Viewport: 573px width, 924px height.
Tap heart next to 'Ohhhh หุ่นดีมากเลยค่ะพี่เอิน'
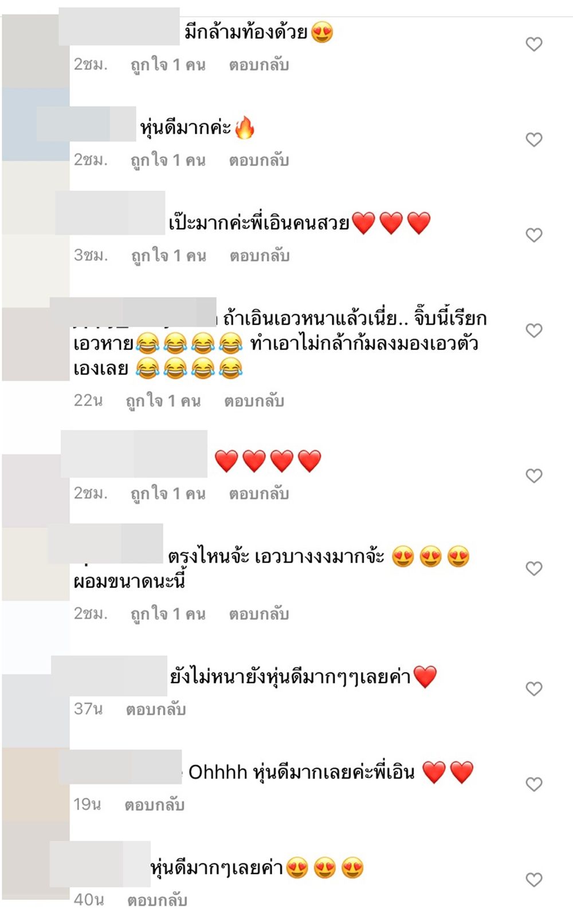click(x=534, y=784)
